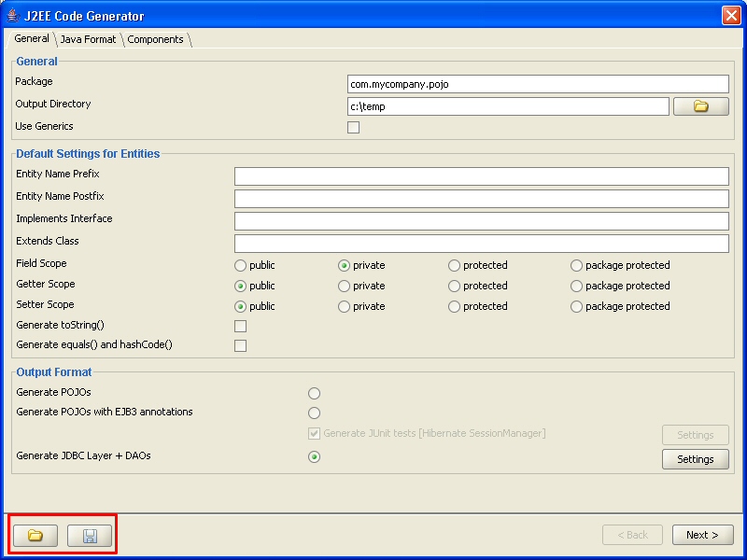
Task: Enable Generate equals() and hashCode() checkbox
Action: click(x=240, y=345)
